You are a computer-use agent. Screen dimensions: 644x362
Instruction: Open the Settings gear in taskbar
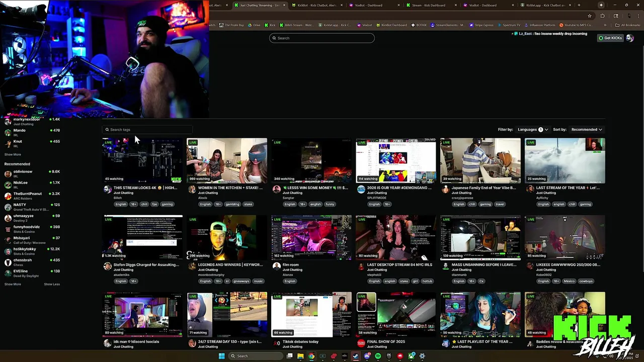(x=422, y=356)
